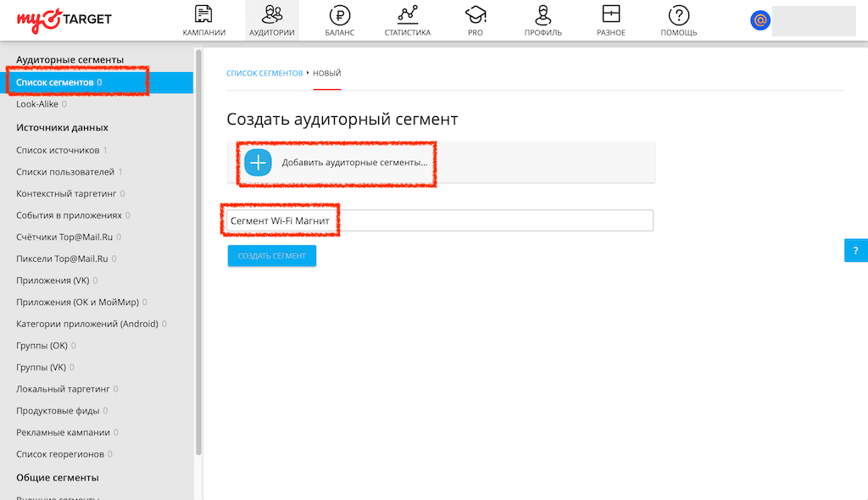Open the Разное section icon
Viewport: 868px width, 500px height.
[610, 14]
